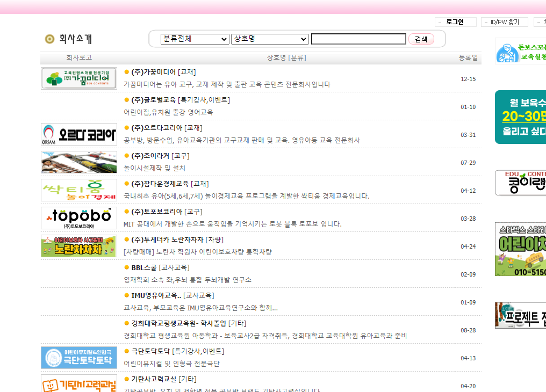
Task: Click the 조이라커 train playground thumbnail
Action: tap(79, 162)
